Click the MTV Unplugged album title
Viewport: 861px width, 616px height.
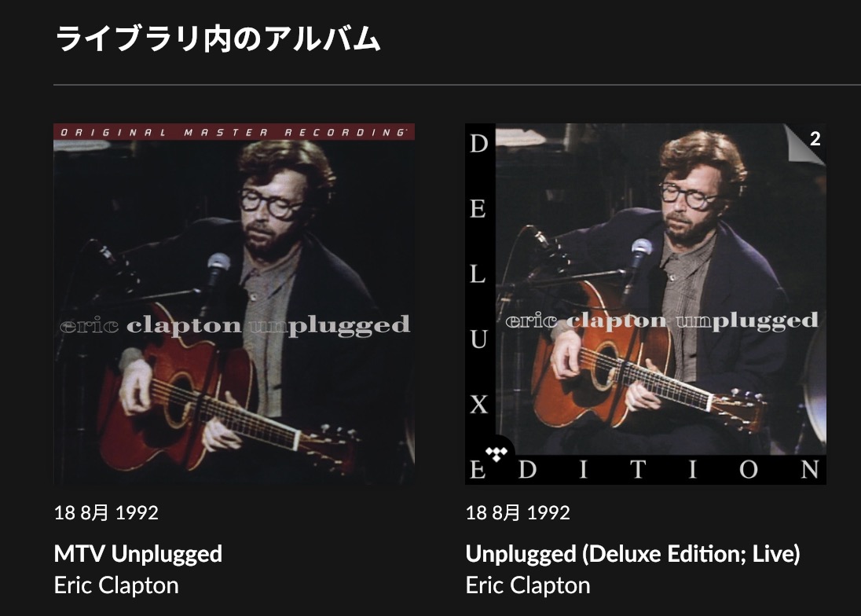coord(137,553)
